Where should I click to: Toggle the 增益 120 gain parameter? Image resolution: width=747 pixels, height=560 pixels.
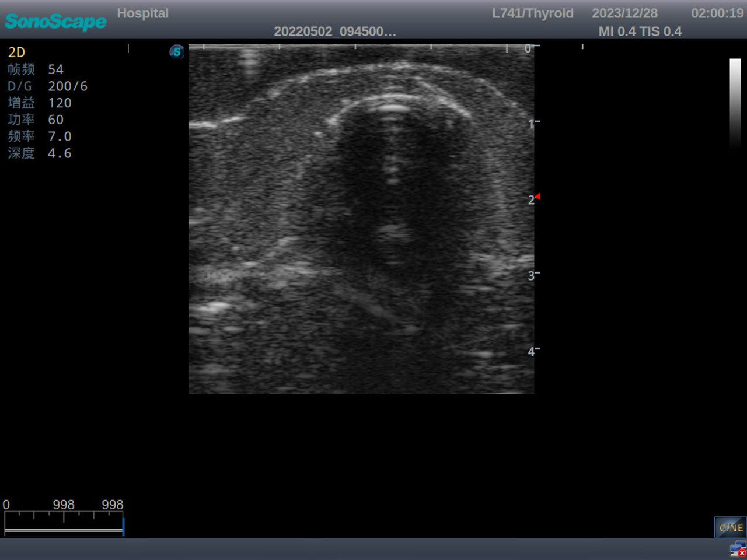[39, 103]
